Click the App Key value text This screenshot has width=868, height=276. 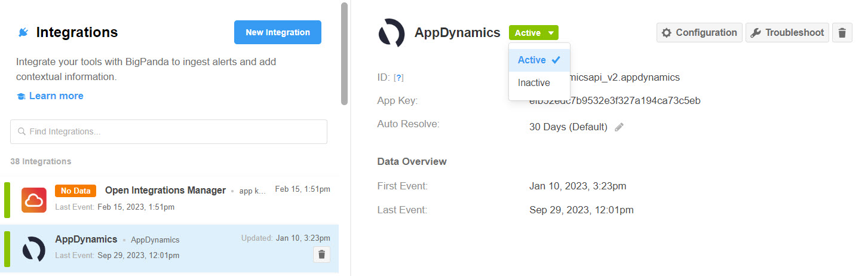615,100
